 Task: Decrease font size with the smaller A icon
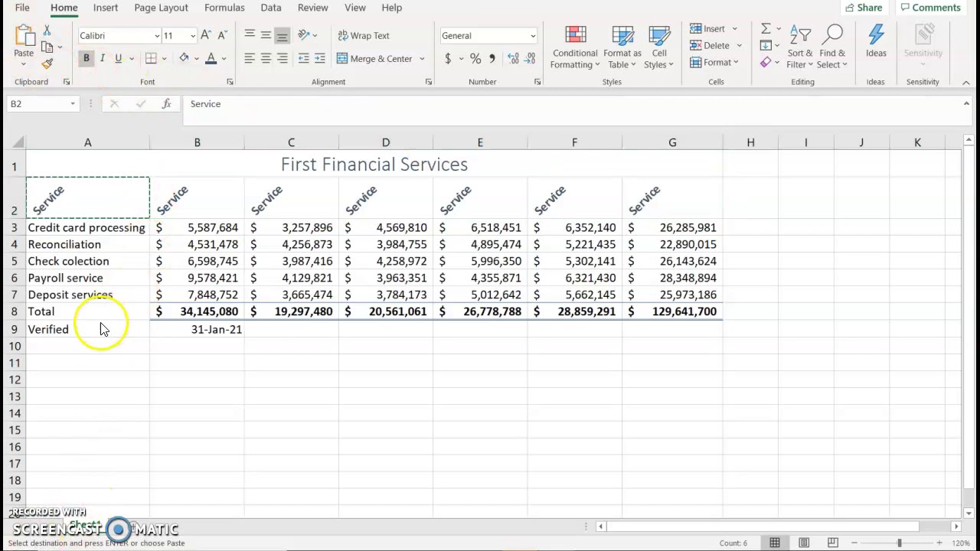[x=222, y=35]
